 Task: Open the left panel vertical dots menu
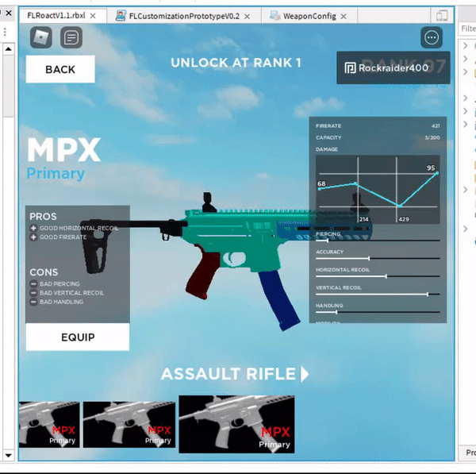(5, 32)
